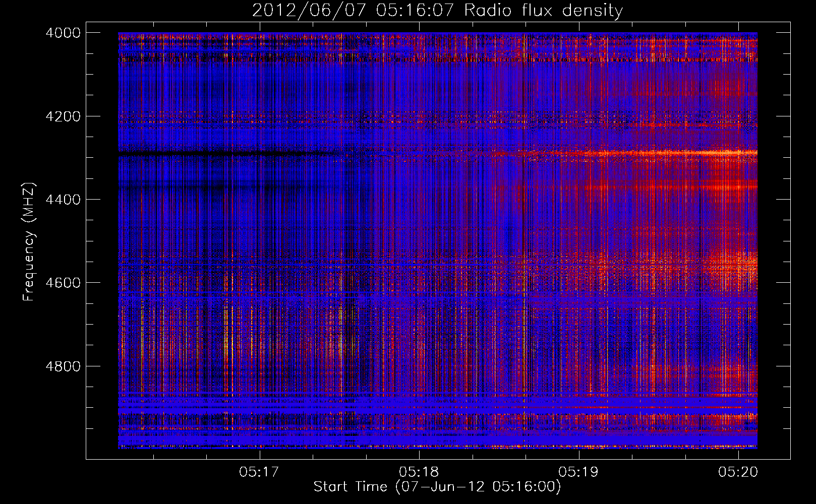Click the plot title 'Radio flux density'

[x=544, y=11]
